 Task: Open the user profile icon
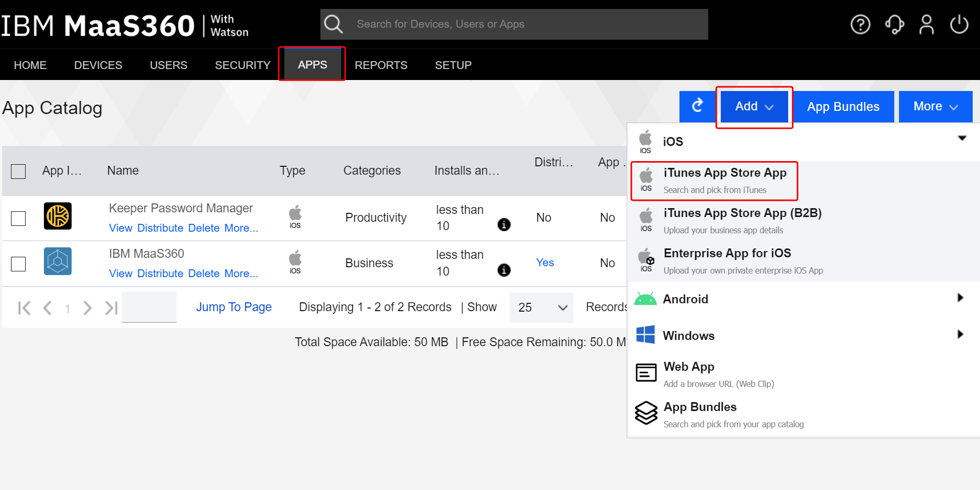[927, 25]
